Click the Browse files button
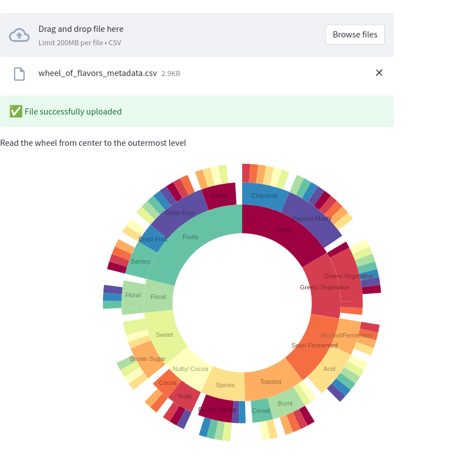Image resolution: width=453 pixels, height=476 pixels. click(x=355, y=34)
